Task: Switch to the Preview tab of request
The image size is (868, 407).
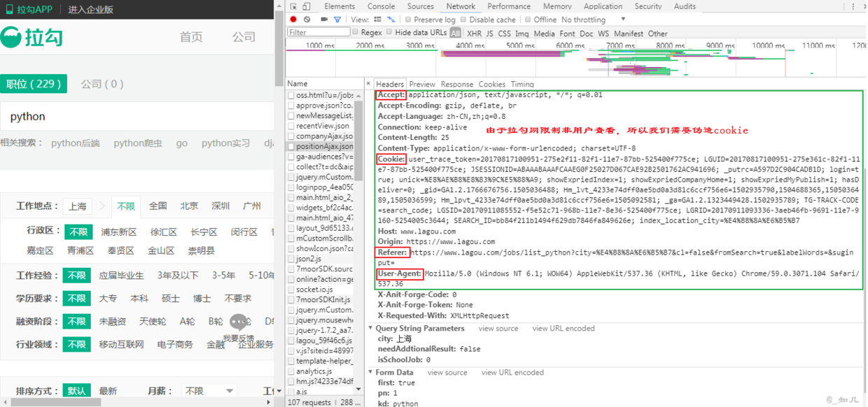Action: [422, 84]
